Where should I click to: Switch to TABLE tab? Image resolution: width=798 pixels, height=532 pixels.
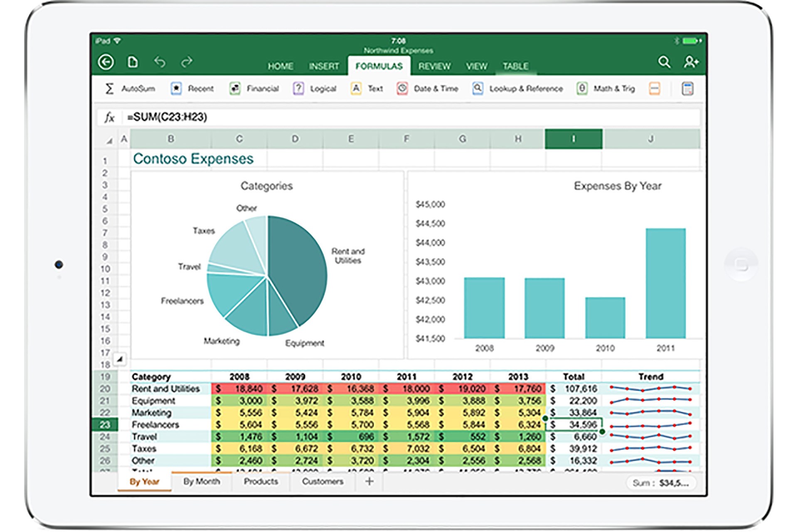click(x=516, y=66)
